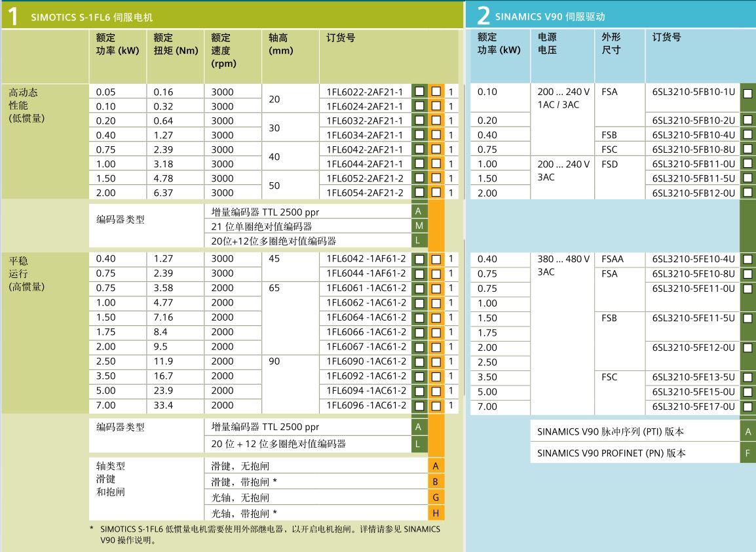Click drive order number 6SL3210-5FE15-0U
Image resolution: width=756 pixels, height=552 pixels.
(693, 392)
